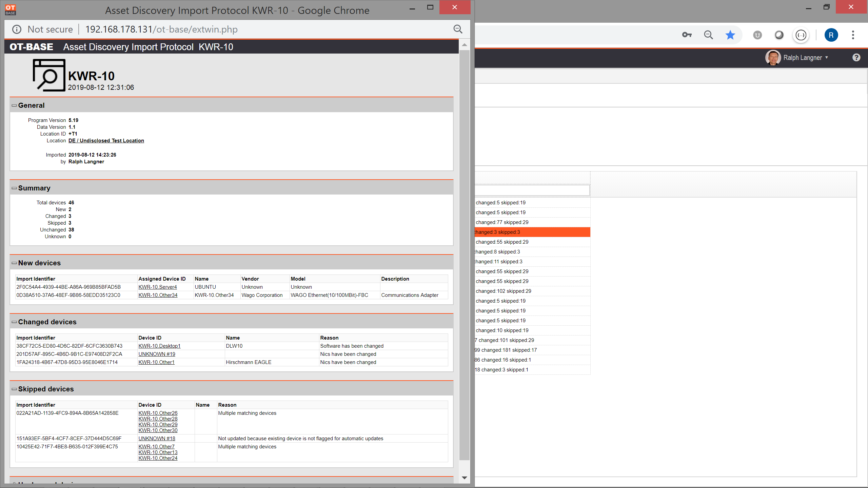Image resolution: width=868 pixels, height=488 pixels.
Task: Select the changed:101 skipped:29 row
Action: tap(532, 340)
